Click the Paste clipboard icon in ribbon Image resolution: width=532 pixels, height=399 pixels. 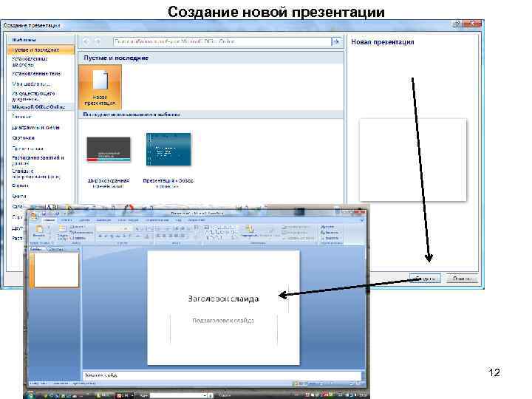[x=39, y=231]
